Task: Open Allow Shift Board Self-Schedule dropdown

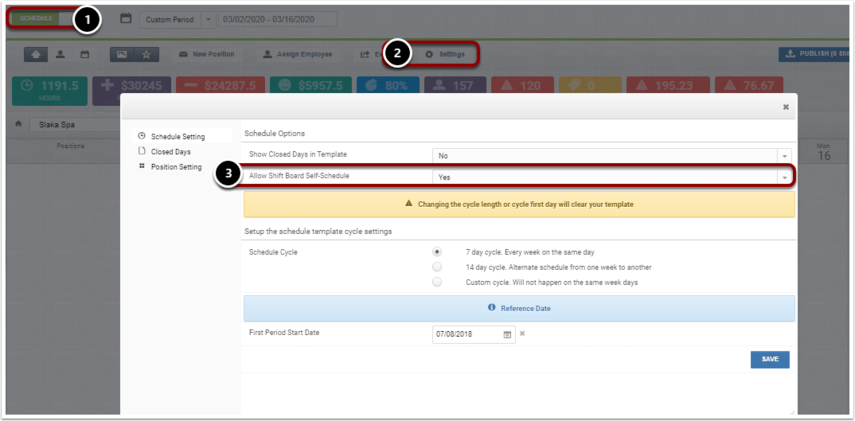Action: pos(611,177)
